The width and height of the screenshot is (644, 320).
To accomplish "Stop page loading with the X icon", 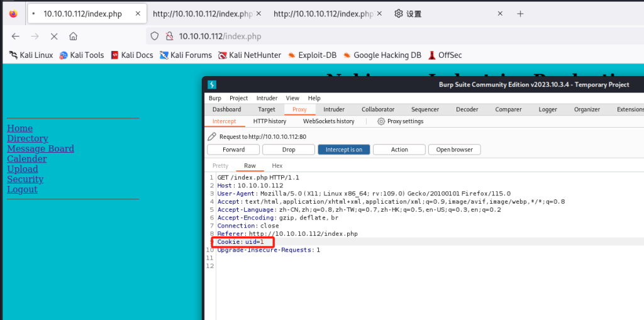I will [54, 36].
